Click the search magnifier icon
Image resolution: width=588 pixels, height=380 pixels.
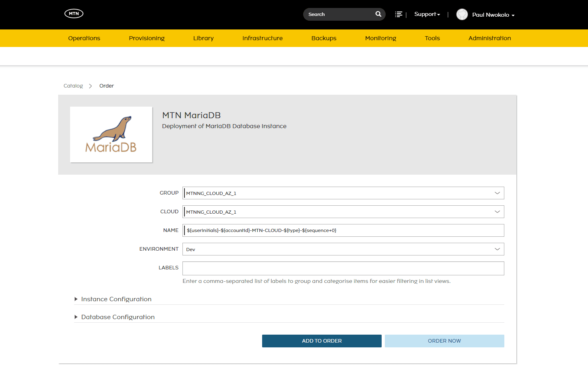point(378,14)
